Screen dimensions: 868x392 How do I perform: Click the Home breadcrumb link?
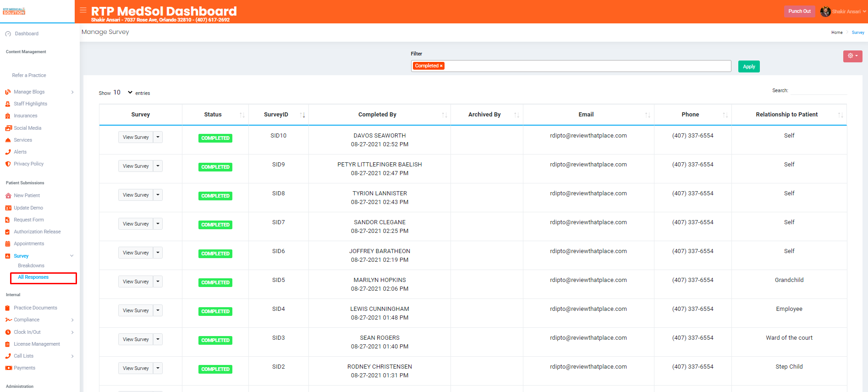tap(837, 33)
